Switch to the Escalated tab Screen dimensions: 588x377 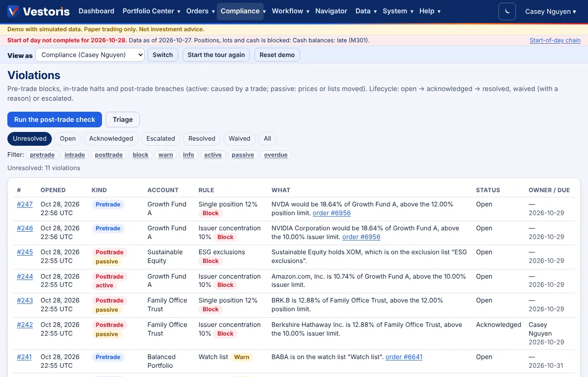(161, 138)
